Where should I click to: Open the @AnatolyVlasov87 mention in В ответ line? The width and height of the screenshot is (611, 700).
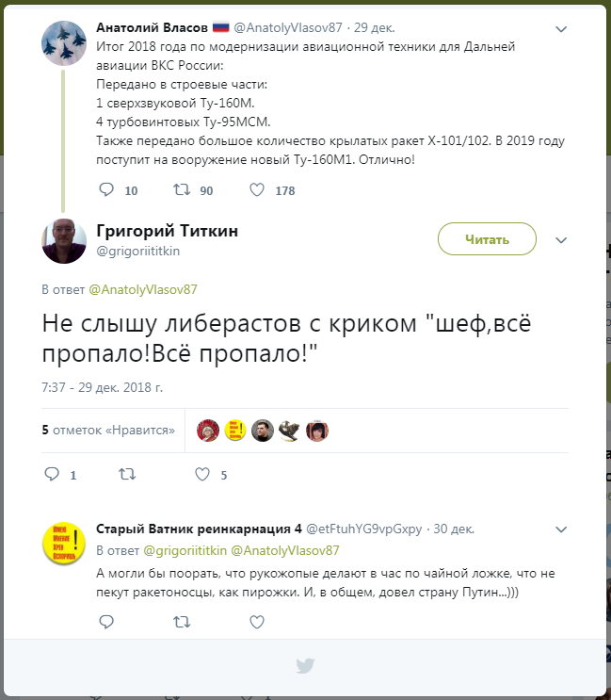tap(143, 290)
